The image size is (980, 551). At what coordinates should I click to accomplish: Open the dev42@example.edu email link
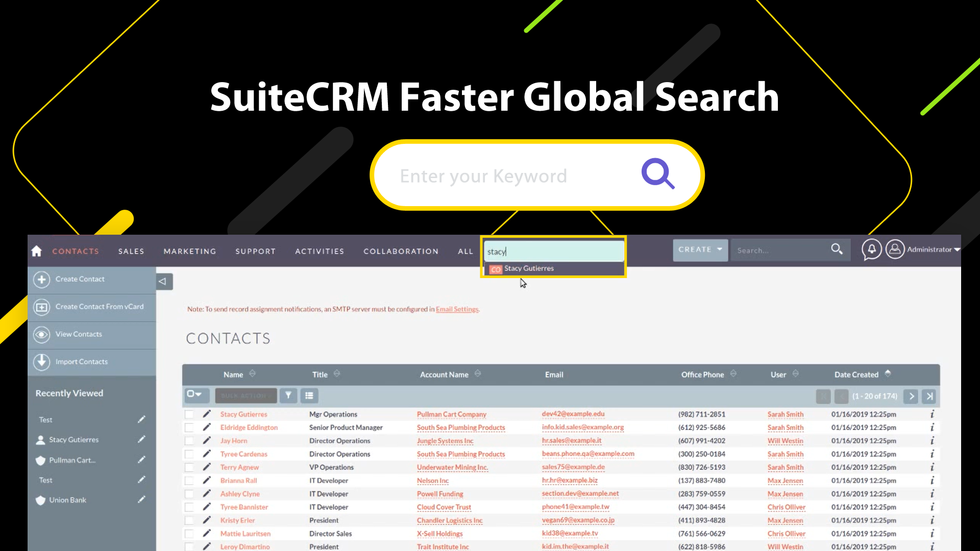click(x=573, y=414)
